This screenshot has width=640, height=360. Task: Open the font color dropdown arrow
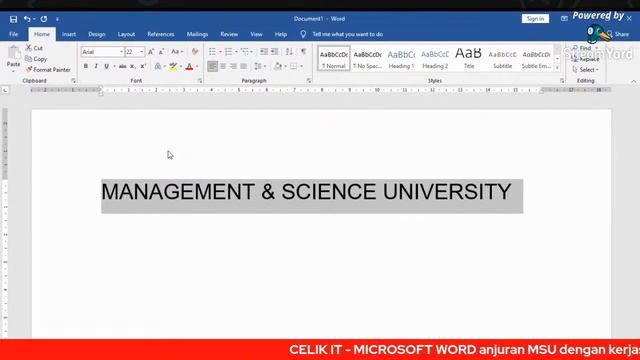click(197, 67)
